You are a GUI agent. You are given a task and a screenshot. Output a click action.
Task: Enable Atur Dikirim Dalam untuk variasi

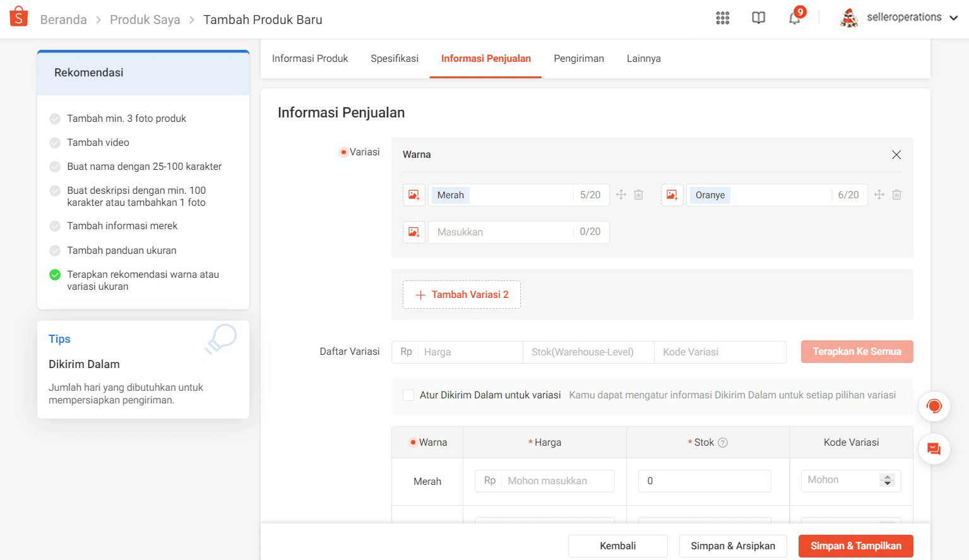[x=408, y=395]
